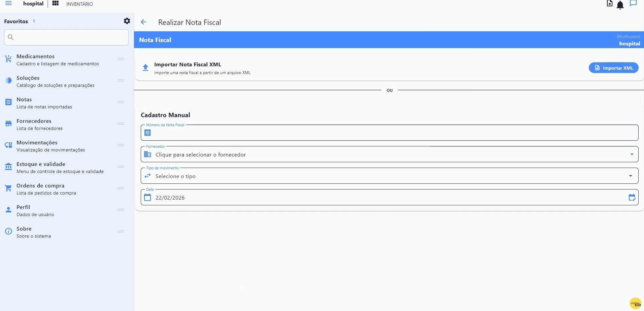The width and height of the screenshot is (644, 311).
Task: Click the drag handle next to Notas
Action: [121, 102]
